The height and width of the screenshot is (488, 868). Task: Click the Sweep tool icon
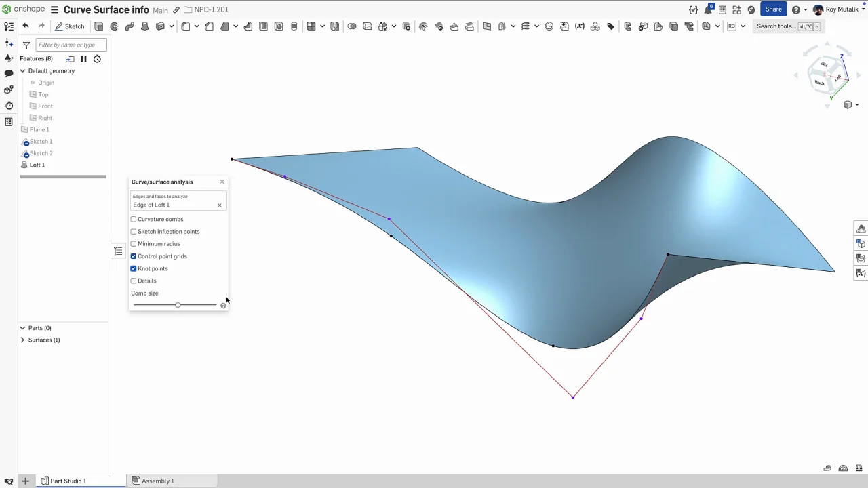(130, 26)
